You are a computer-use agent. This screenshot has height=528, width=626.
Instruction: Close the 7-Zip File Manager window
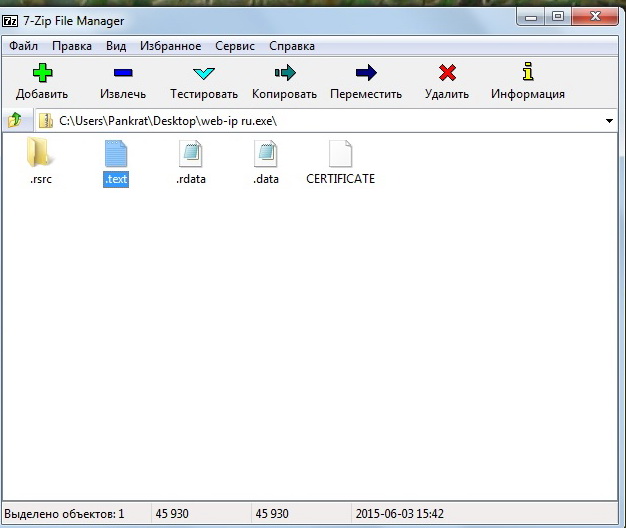point(595,17)
